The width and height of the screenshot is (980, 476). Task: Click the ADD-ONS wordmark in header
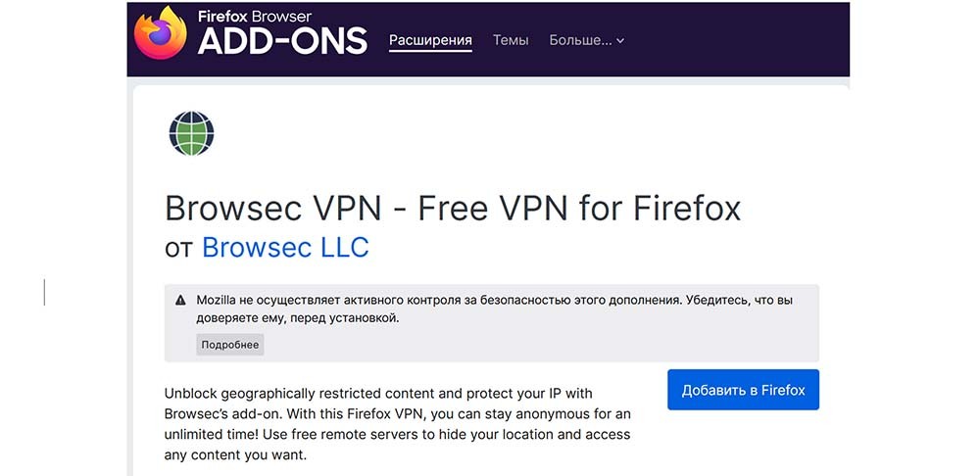282,41
